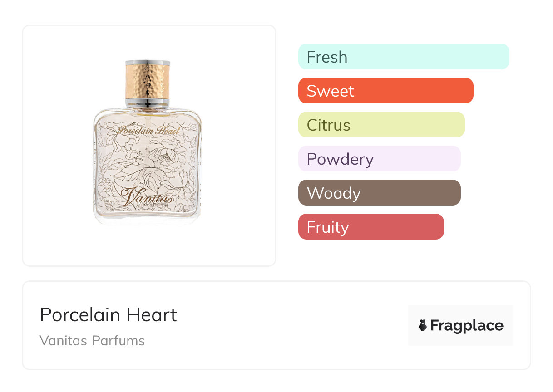The image size is (553, 392).
Task: Pick the red Fruity accord bar
Action: click(370, 227)
